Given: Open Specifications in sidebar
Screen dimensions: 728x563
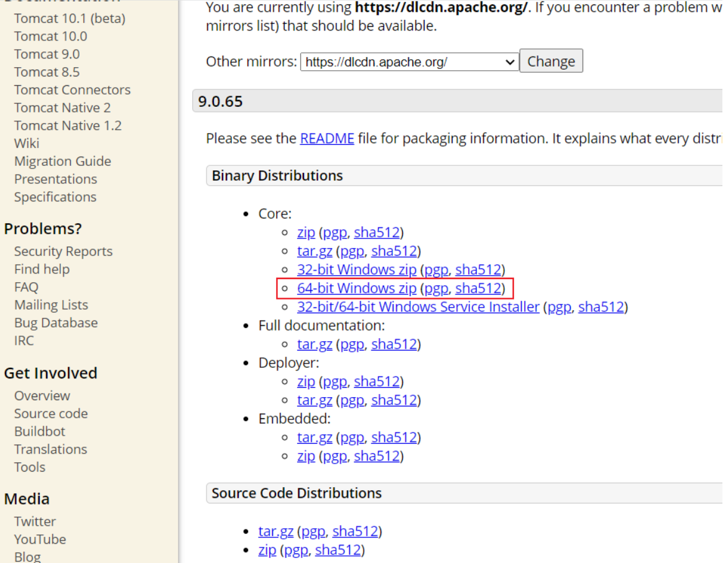Looking at the screenshot, I should (x=55, y=197).
